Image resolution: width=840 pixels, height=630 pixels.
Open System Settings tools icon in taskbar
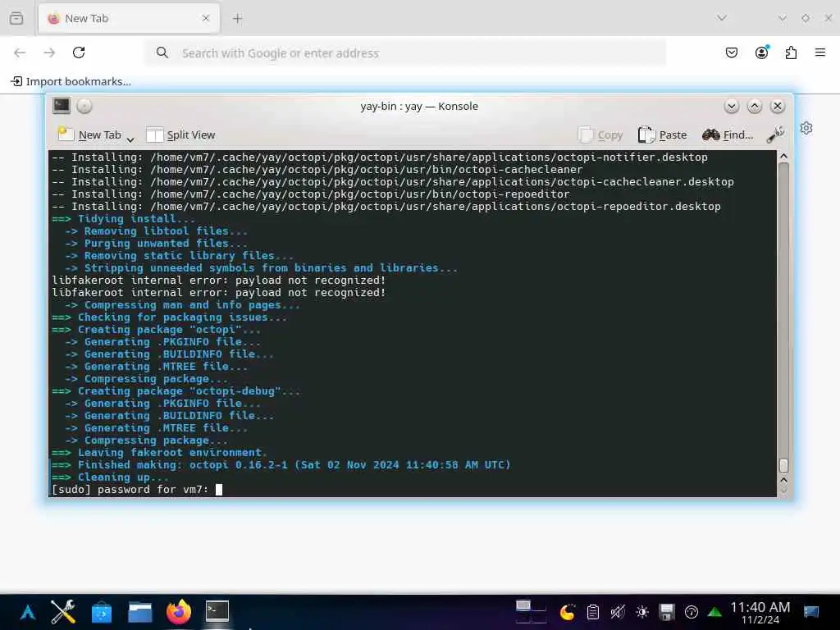coord(63,612)
